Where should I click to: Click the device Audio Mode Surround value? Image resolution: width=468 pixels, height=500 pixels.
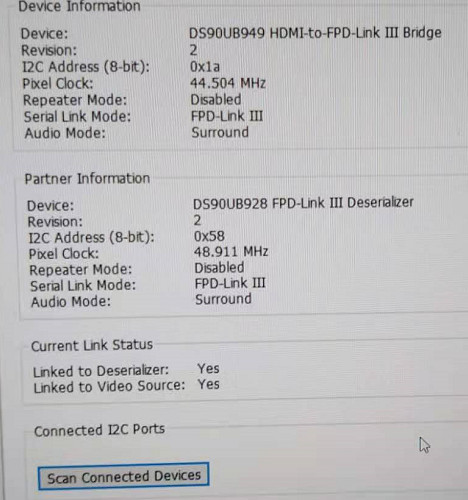220,132
